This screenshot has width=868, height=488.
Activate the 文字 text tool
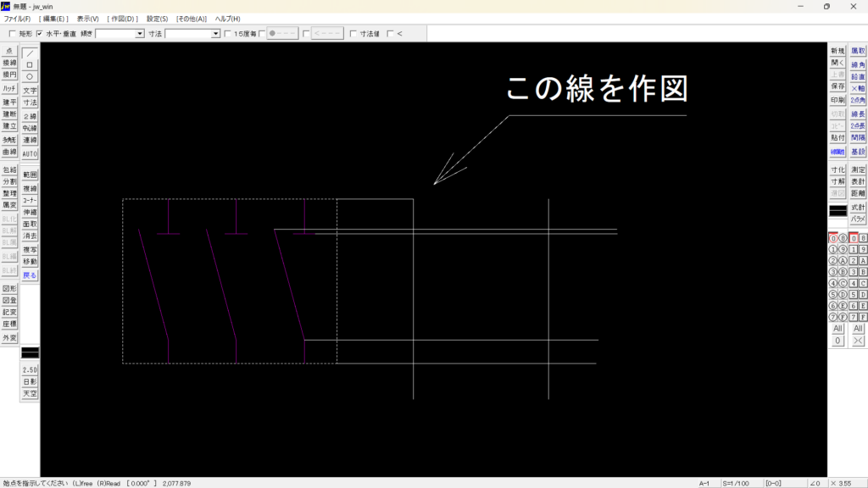point(30,90)
